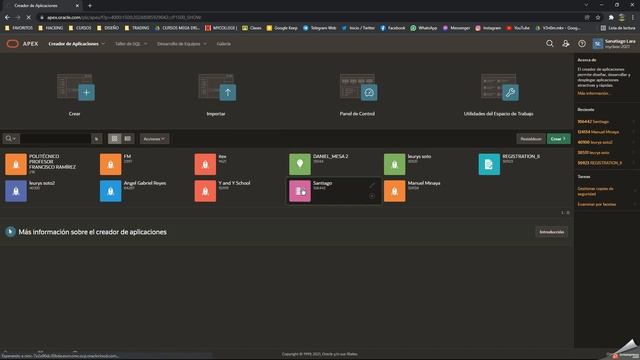Expand Más información sobre el creador section
Screen dimensions: 640x360
pyautogui.click(x=11, y=232)
